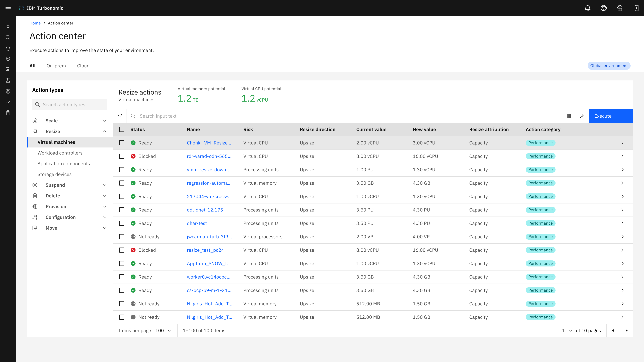This screenshot has height=362, width=644.
Task: Select all rows with header checkbox
Action: (x=122, y=129)
